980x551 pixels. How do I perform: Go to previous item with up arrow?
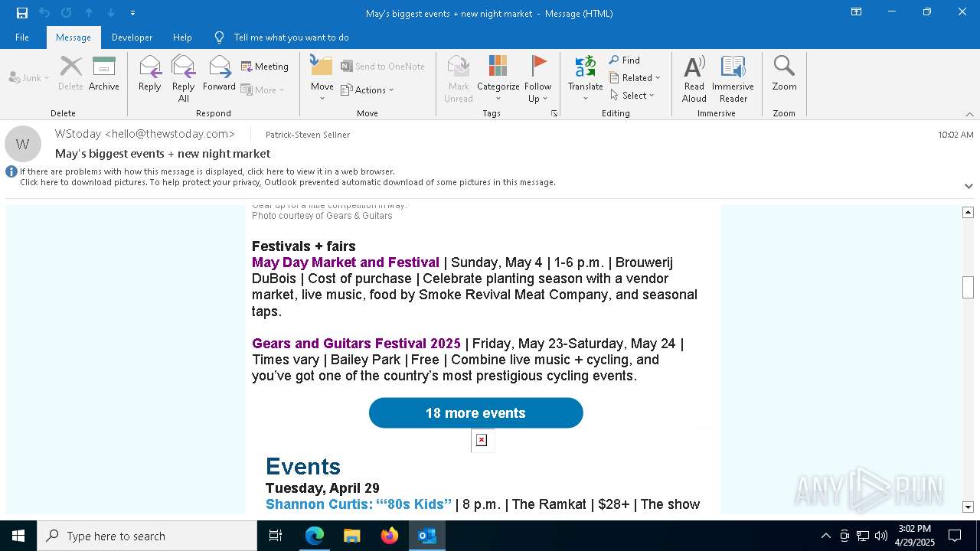[88, 13]
